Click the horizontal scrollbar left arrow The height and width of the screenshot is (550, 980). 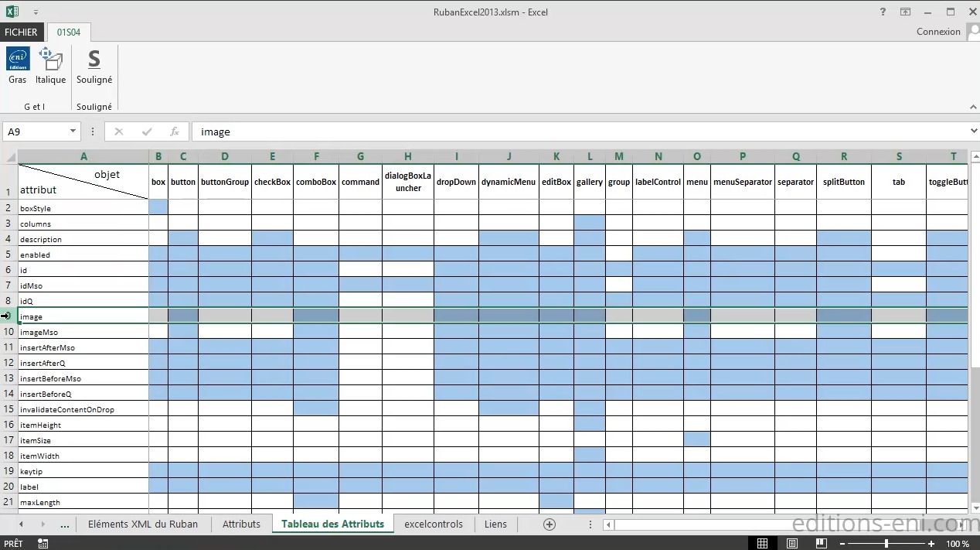608,524
